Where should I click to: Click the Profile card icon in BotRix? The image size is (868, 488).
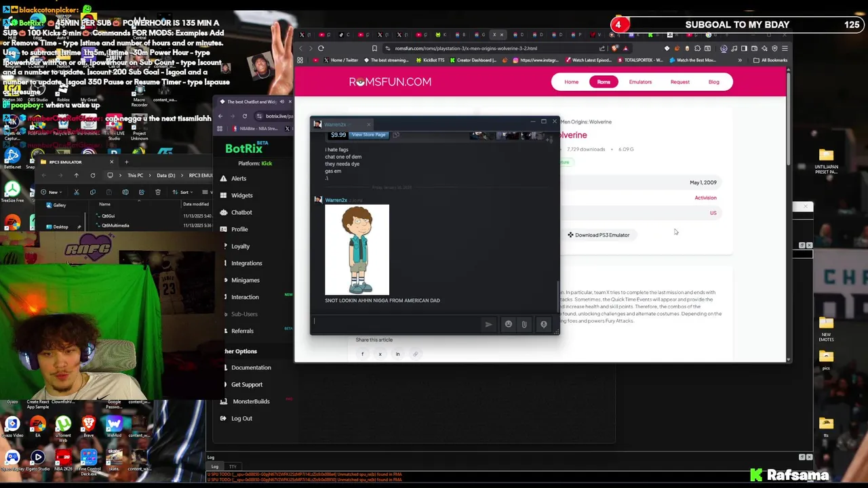[223, 229]
